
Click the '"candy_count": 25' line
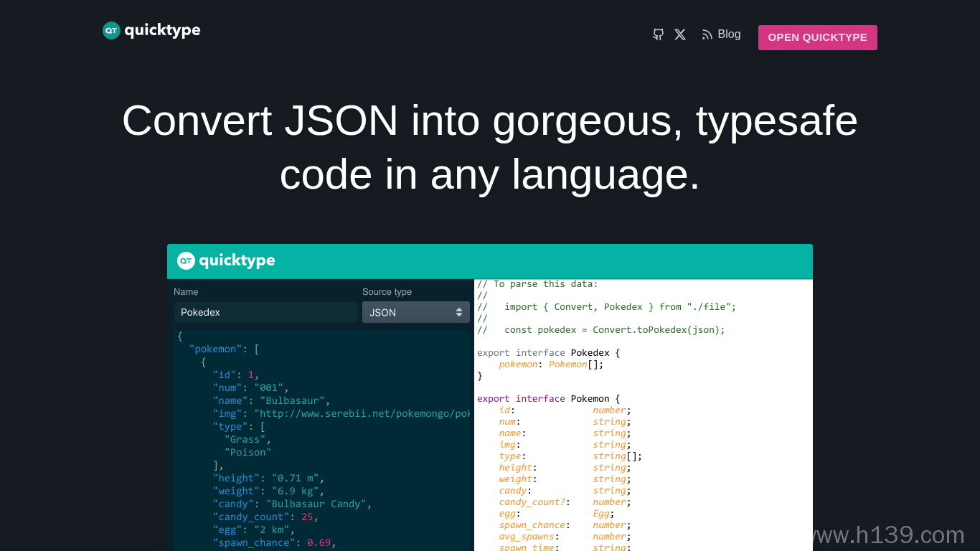click(x=265, y=517)
